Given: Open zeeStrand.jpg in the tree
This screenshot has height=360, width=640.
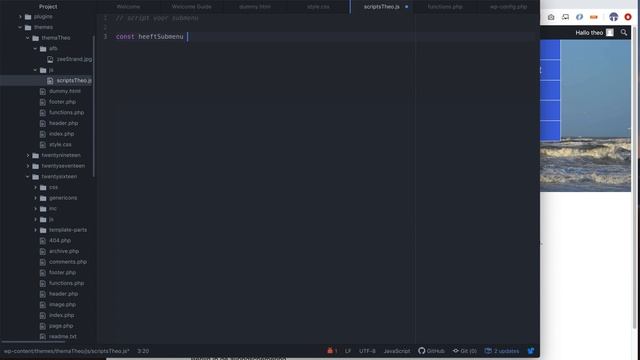Looking at the screenshot, I should pyautogui.click(x=74, y=59).
